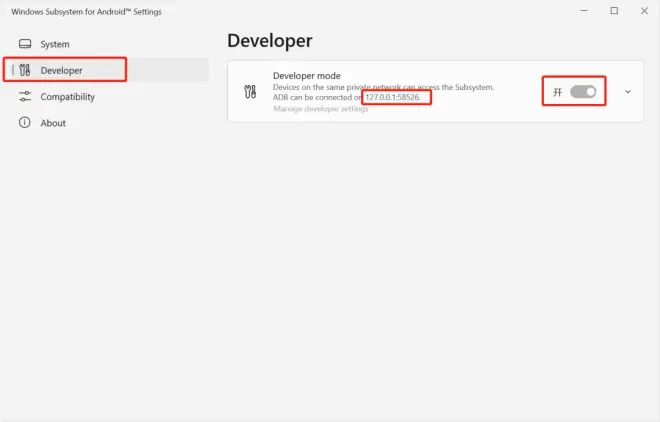Click the Developer mode title text
This screenshot has height=422, width=660.
(306, 76)
